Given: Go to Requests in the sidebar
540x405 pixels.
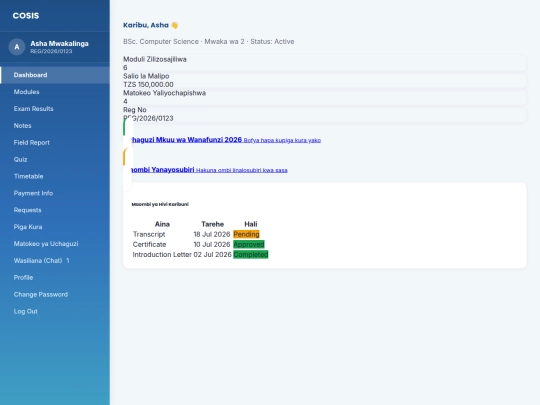Looking at the screenshot, I should click(x=55, y=210).
